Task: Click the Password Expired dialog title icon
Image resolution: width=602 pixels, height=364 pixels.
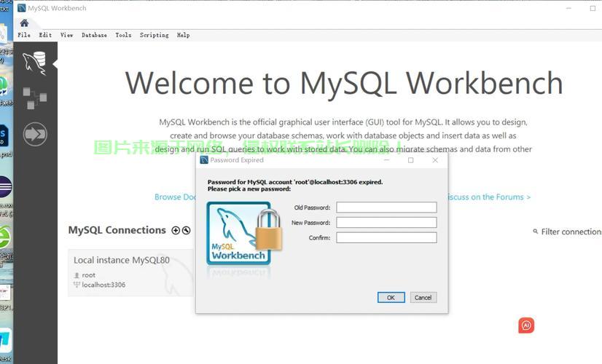Action: [204, 160]
